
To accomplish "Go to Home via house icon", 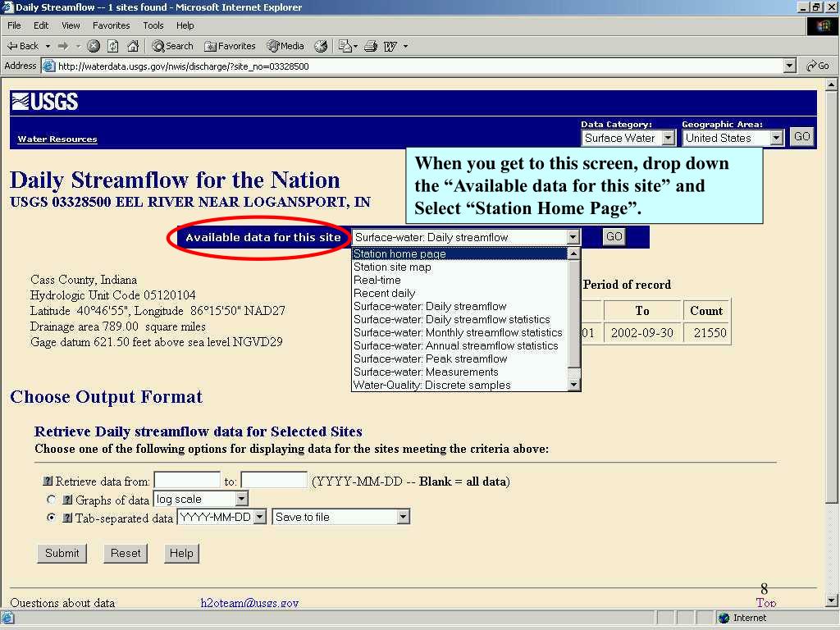I will point(133,46).
